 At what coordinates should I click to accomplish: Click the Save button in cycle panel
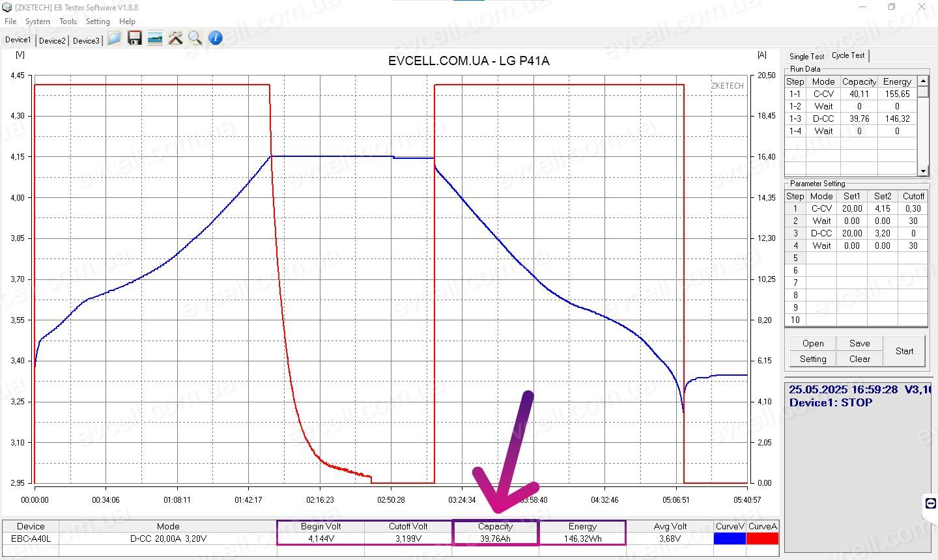859,343
